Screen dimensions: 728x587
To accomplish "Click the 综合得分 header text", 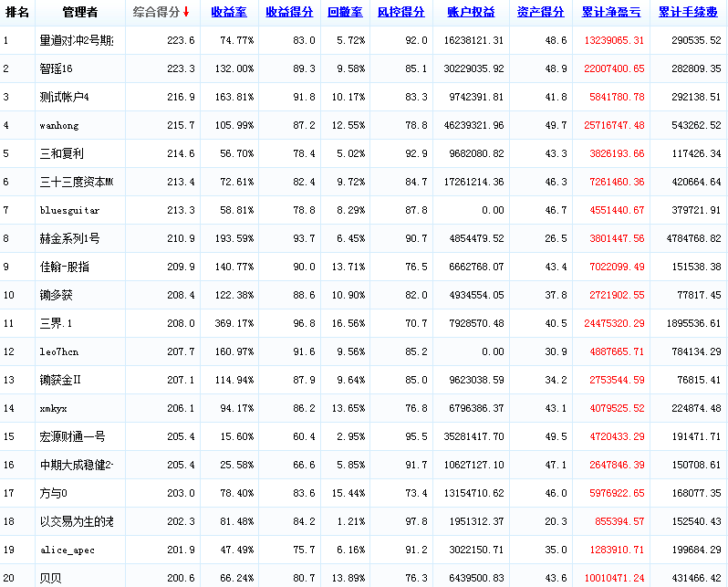I will tap(155, 12).
